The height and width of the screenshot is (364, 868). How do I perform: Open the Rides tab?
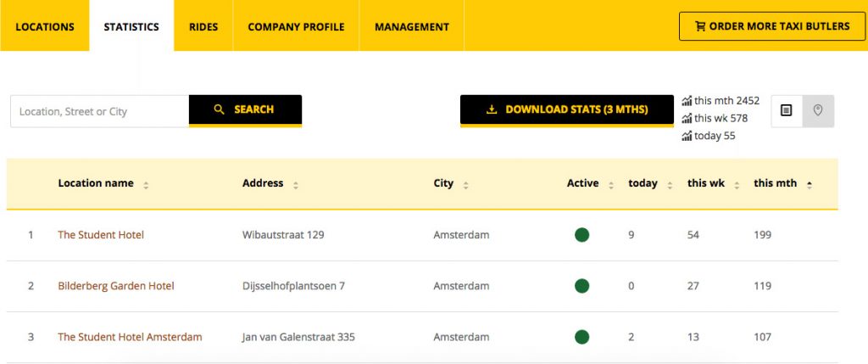(x=203, y=26)
